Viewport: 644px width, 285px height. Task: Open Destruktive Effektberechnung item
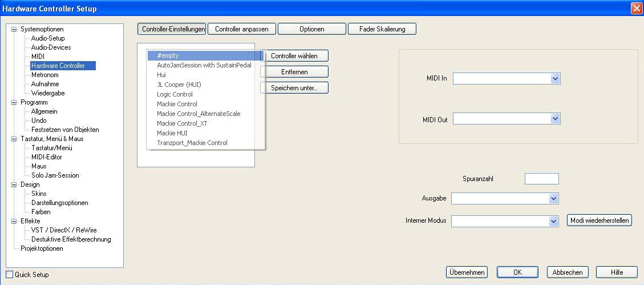pyautogui.click(x=71, y=239)
